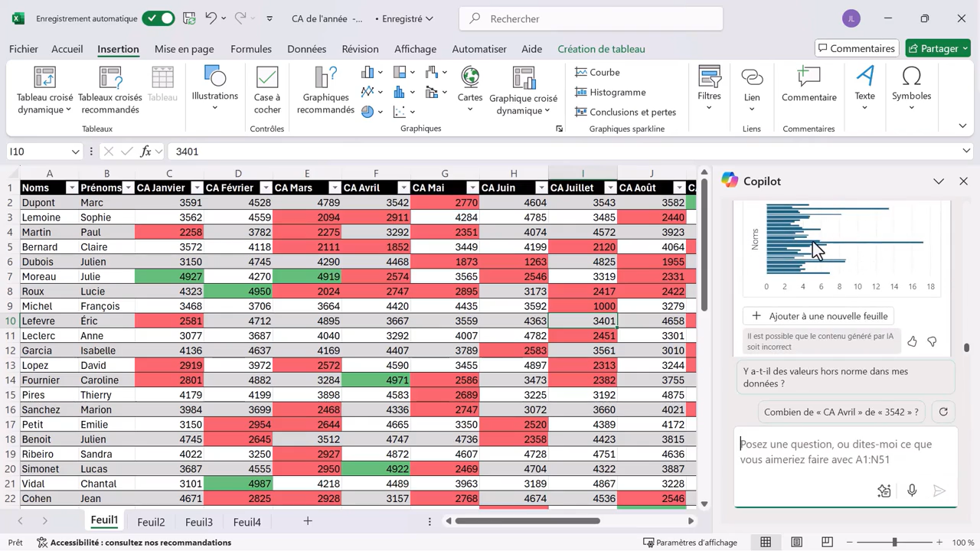980x551 pixels.
Task: Click the send arrow in Copilot
Action: click(939, 491)
